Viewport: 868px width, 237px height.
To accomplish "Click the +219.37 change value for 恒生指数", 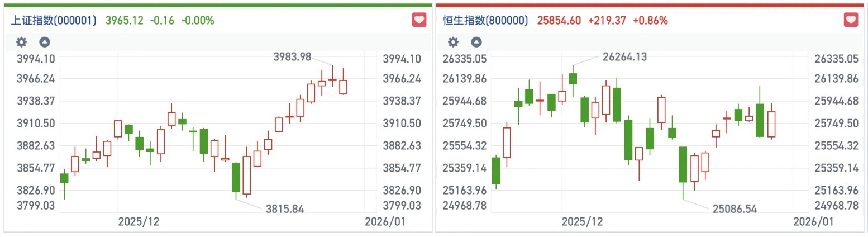I will [607, 21].
